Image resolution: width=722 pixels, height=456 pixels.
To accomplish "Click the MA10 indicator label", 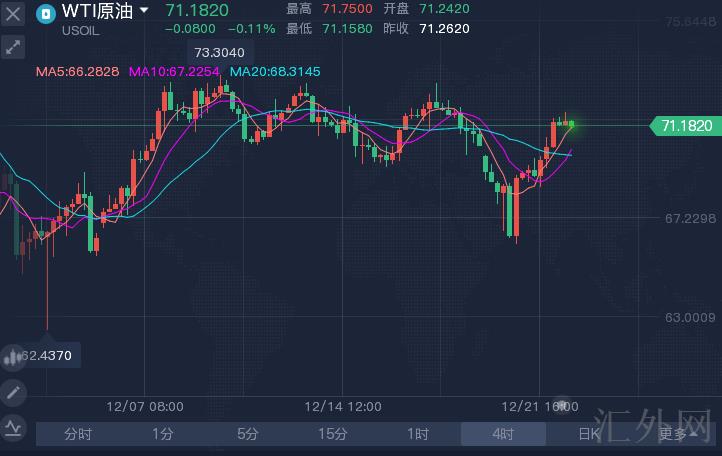I will pyautogui.click(x=176, y=72).
